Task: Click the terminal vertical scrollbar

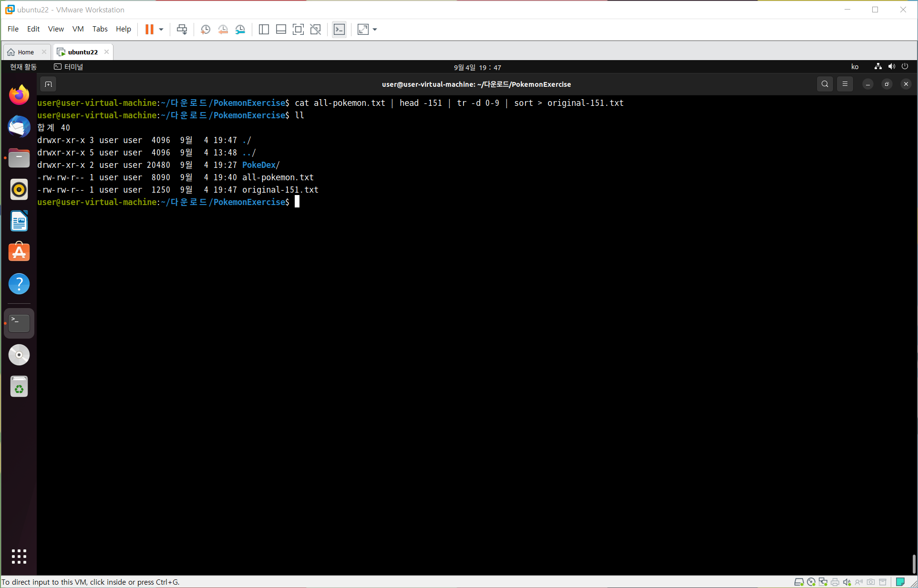Action: pyautogui.click(x=914, y=564)
